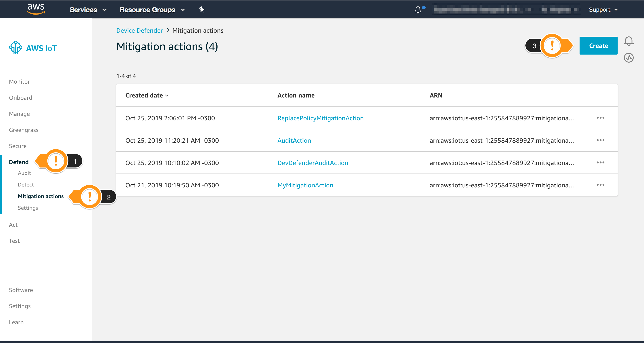Open Audit under Defend

coord(24,173)
